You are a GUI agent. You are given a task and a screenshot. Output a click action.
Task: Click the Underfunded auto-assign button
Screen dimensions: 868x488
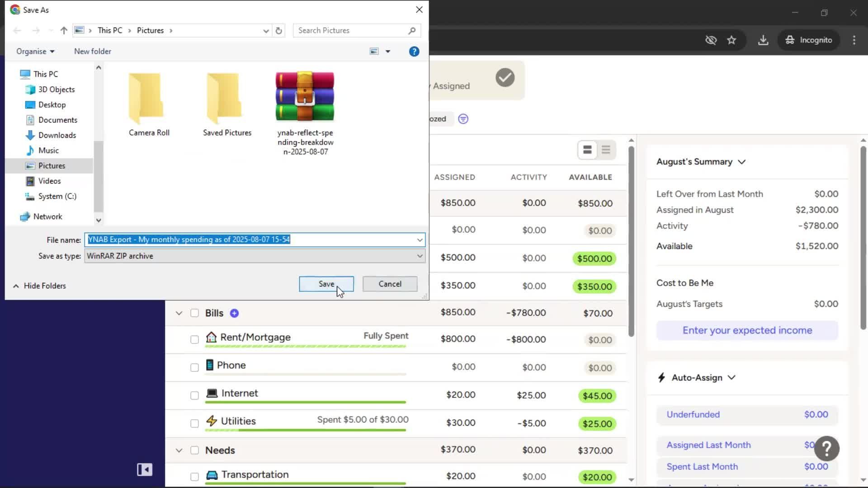(x=747, y=414)
